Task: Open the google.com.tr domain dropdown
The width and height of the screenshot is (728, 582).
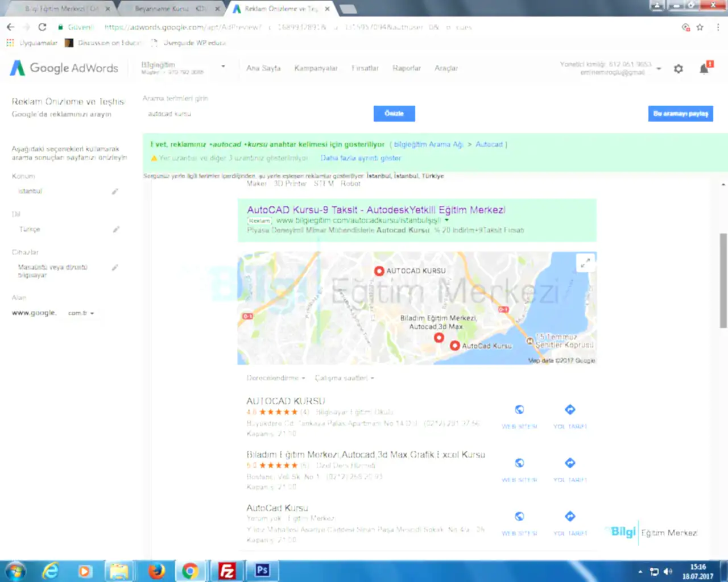Action: coord(81,313)
